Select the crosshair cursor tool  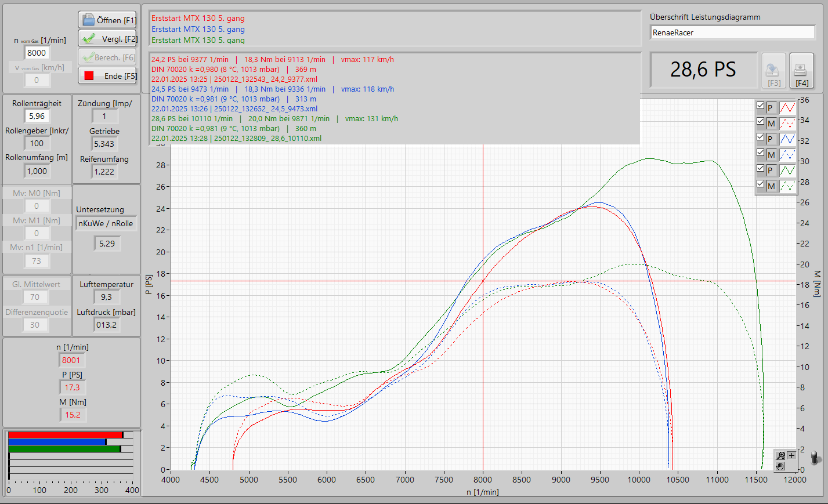click(x=791, y=456)
